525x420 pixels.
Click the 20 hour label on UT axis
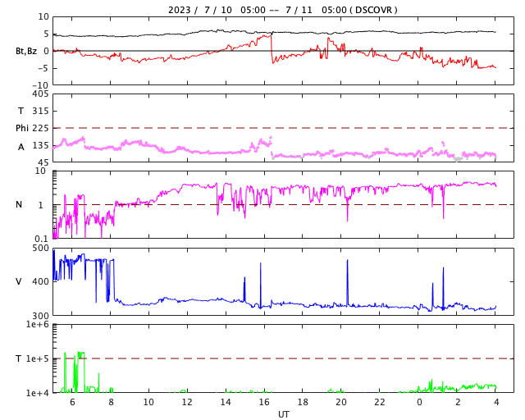(341, 402)
